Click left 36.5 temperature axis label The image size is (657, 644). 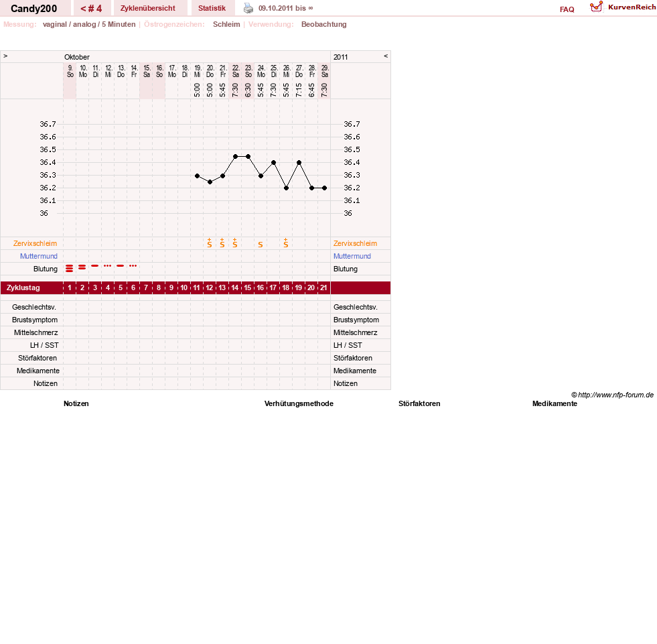[48, 149]
